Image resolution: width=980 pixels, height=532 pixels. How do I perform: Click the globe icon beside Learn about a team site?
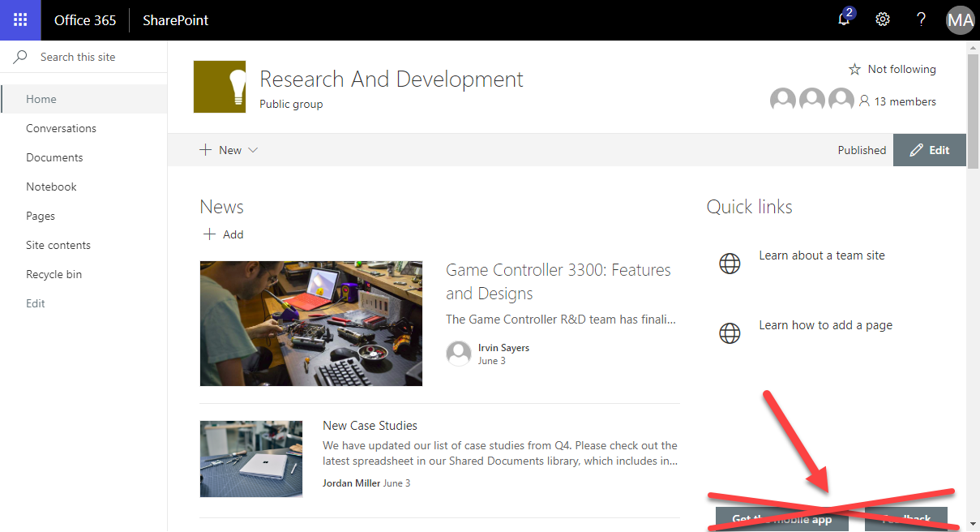point(730,263)
